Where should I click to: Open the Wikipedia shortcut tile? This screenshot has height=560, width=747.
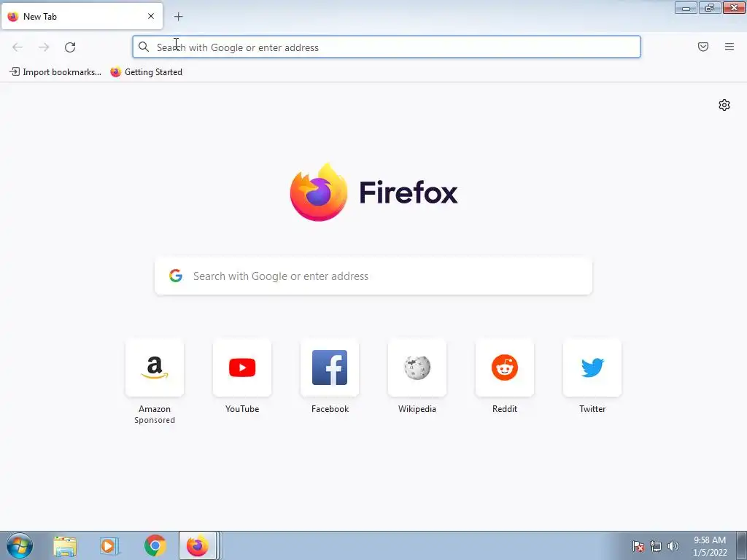pos(417,367)
